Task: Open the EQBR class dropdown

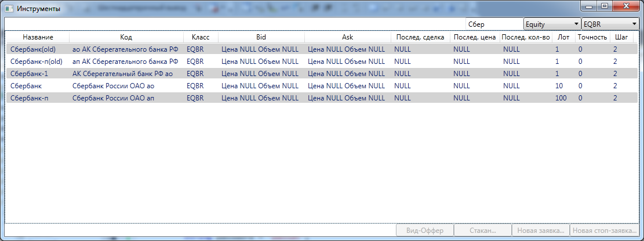Action: (x=610, y=24)
